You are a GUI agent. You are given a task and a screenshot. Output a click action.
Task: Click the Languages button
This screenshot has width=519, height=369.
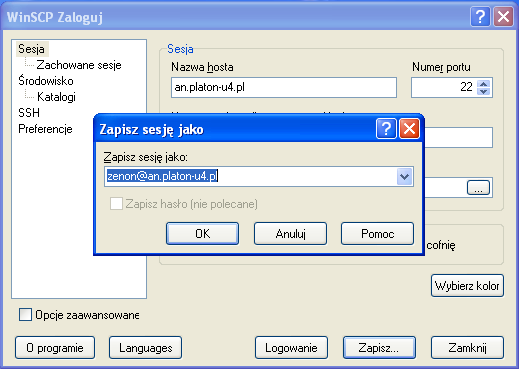pos(146,348)
